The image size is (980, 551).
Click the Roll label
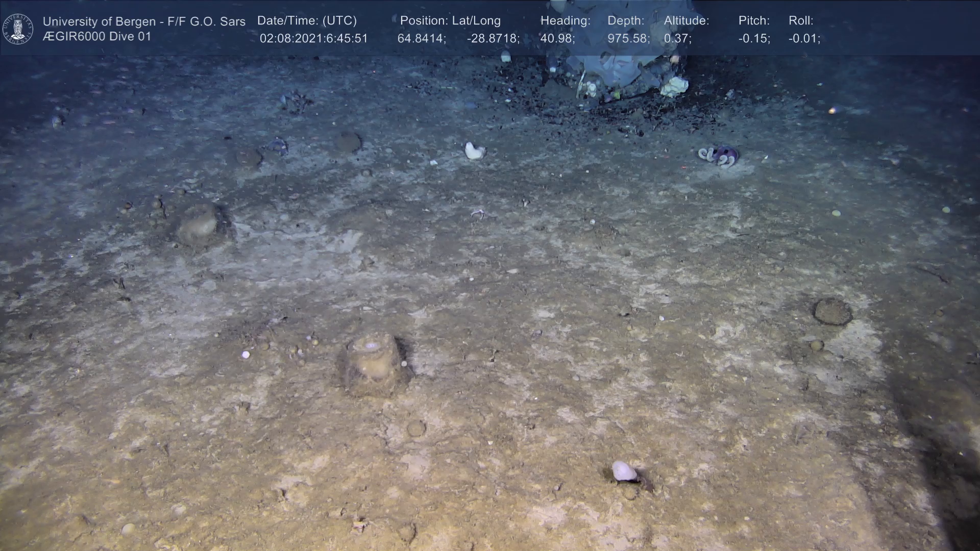[800, 20]
